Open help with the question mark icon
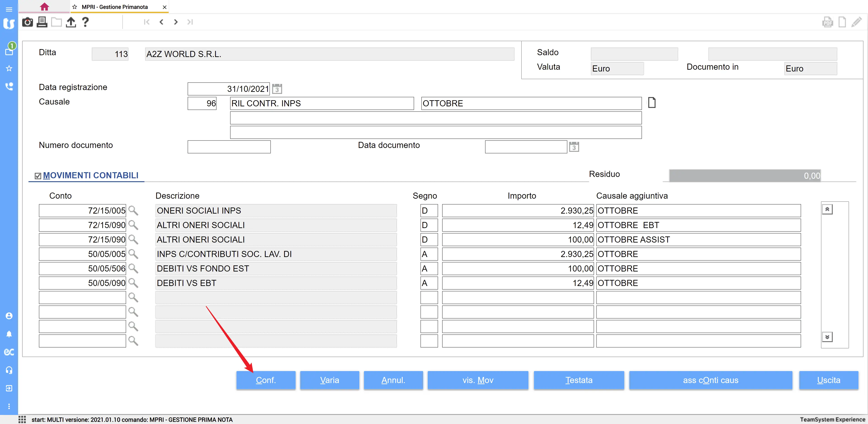Screen dimensions: 868x424 point(85,22)
